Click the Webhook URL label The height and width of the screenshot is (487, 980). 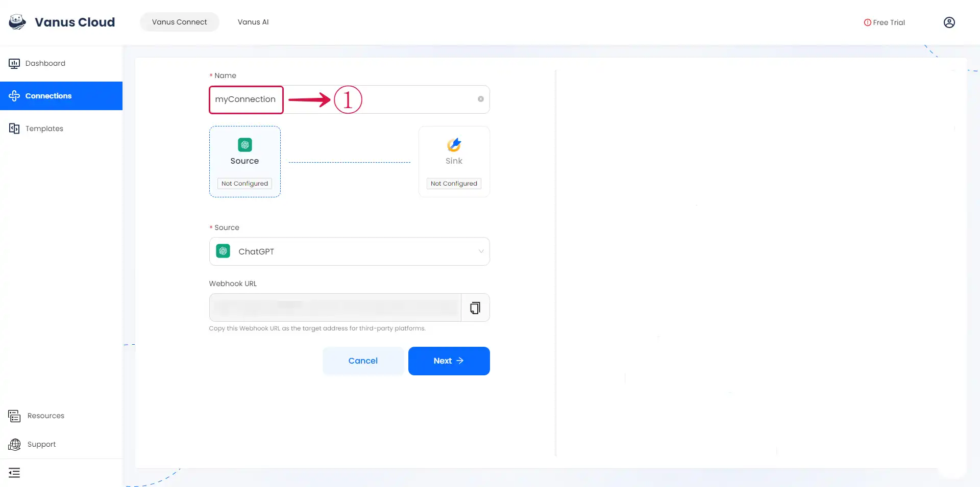(233, 284)
